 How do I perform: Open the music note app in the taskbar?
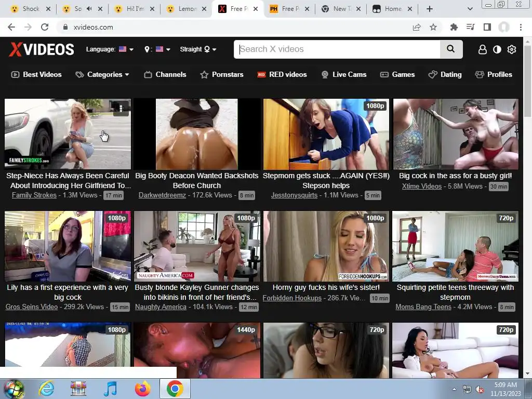(x=111, y=389)
